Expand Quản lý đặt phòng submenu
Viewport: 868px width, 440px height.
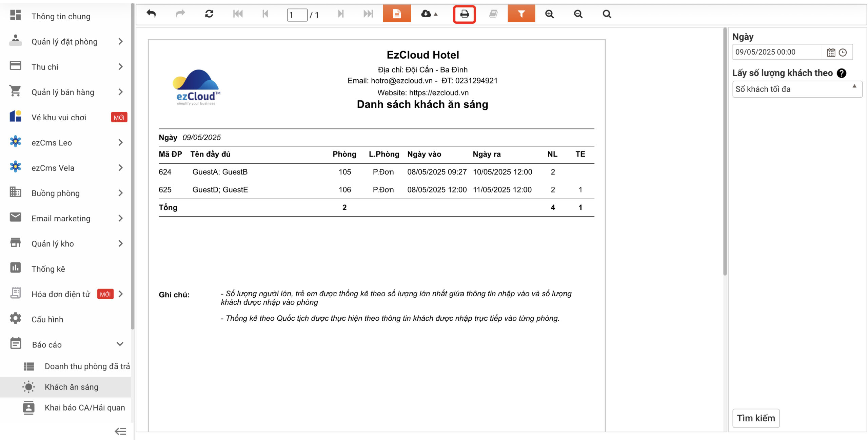[x=120, y=41]
